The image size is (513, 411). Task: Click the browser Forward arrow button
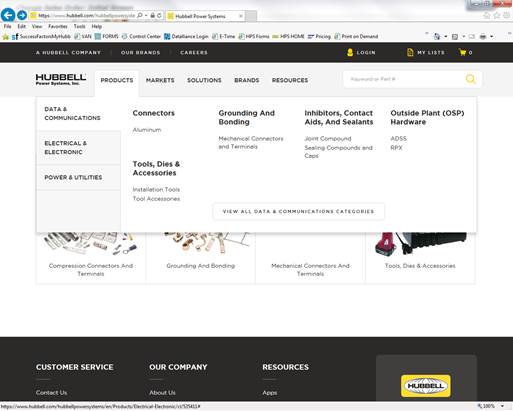coord(22,15)
